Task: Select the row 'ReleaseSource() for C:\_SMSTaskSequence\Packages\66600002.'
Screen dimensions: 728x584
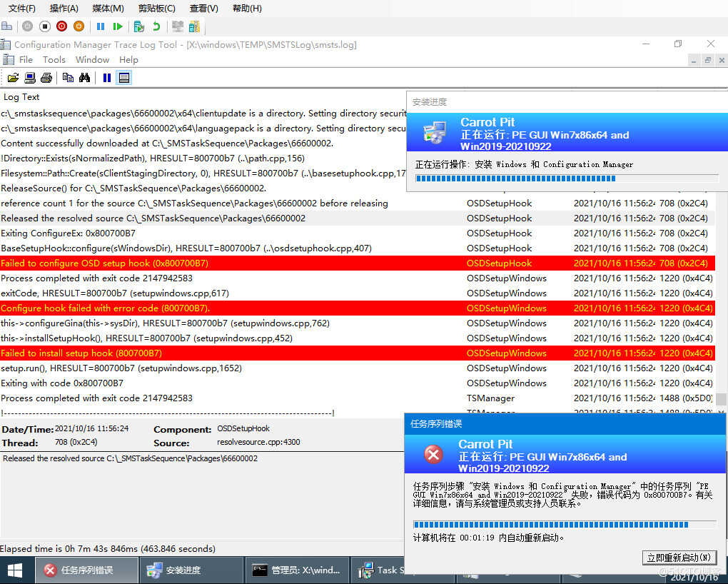Action: point(203,188)
